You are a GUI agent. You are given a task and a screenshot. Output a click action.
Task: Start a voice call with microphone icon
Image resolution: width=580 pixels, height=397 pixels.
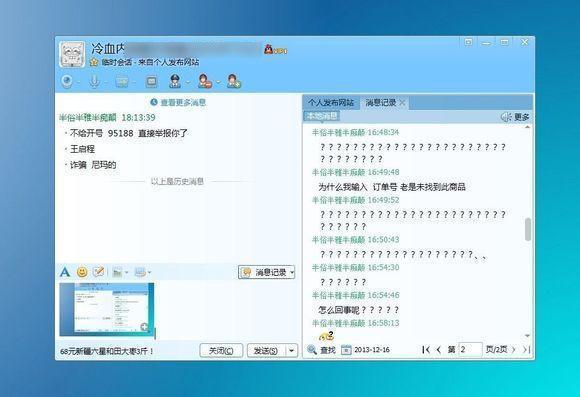94,81
